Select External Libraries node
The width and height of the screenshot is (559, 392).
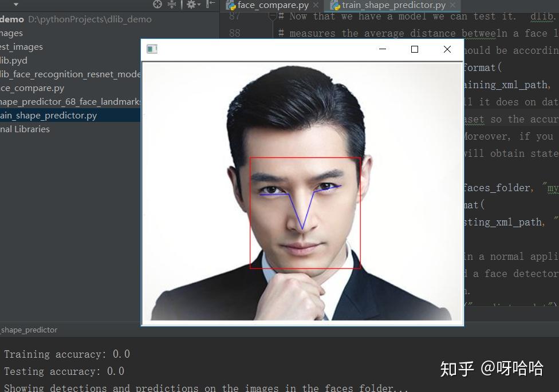[x=25, y=129]
